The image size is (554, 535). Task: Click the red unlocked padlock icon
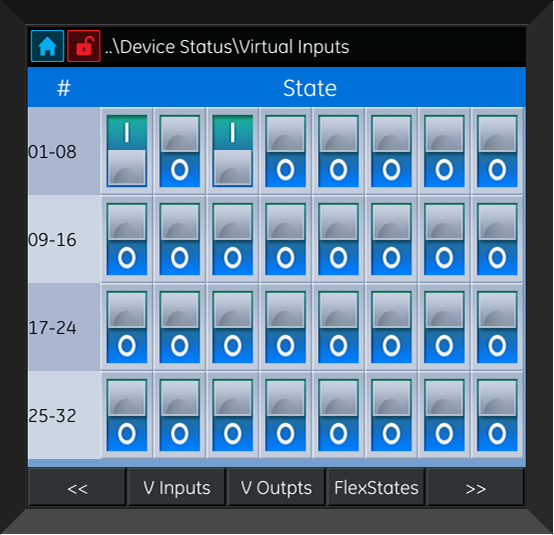click(x=84, y=46)
